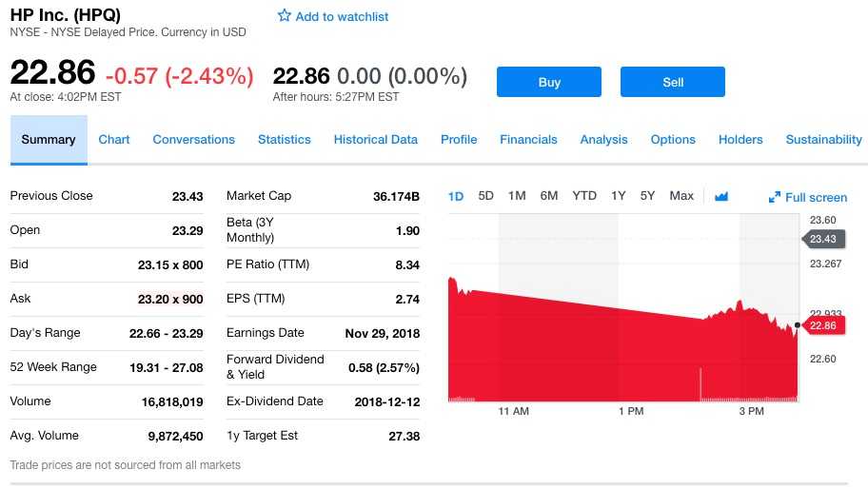The image size is (868, 489).
Task: Click the 1y Target Est value 27.38
Action: pos(404,437)
